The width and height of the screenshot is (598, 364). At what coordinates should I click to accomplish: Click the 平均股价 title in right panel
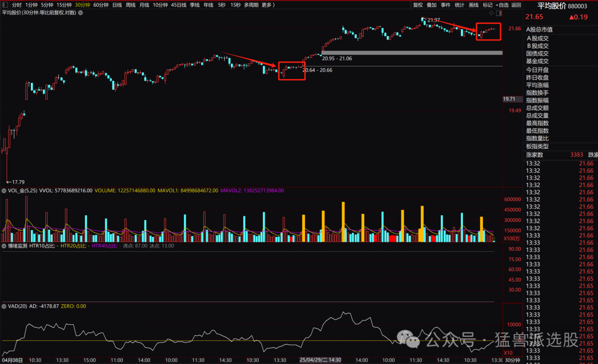551,6
